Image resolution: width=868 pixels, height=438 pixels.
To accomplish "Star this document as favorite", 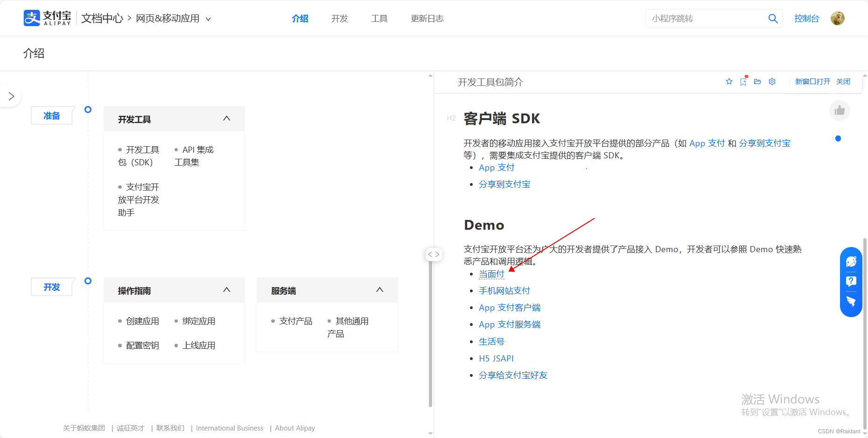I will 729,82.
